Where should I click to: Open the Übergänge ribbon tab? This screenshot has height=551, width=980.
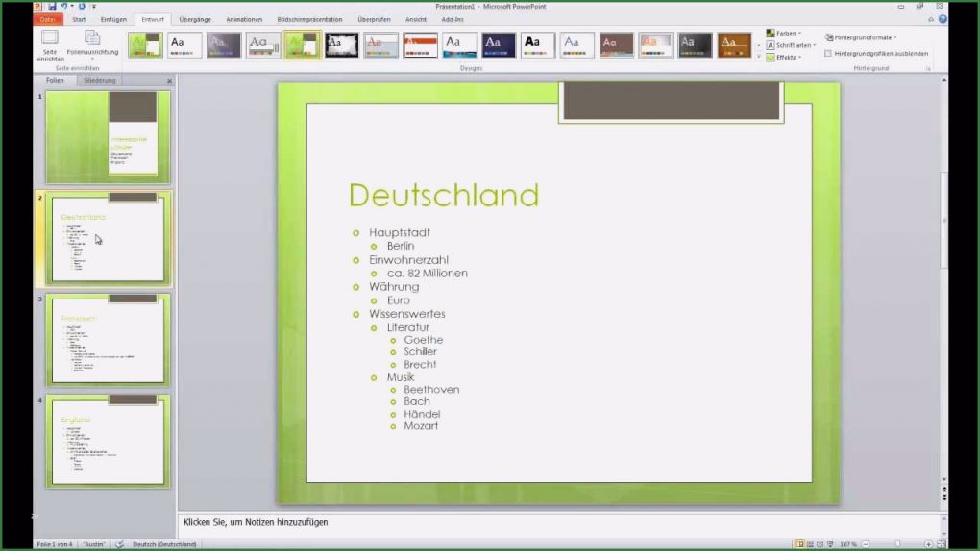click(195, 19)
